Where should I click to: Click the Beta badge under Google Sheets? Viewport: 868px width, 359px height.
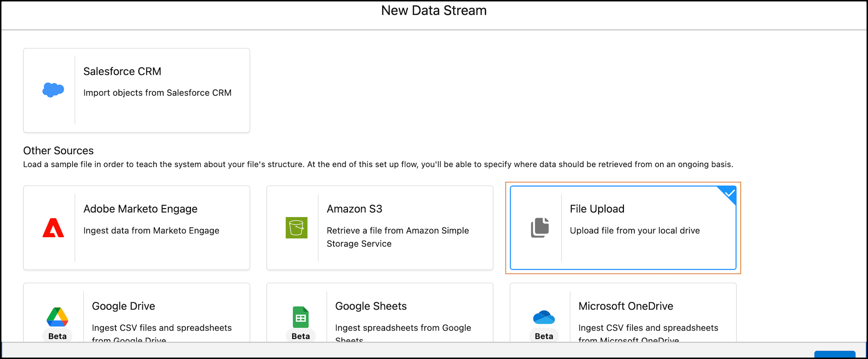click(301, 336)
